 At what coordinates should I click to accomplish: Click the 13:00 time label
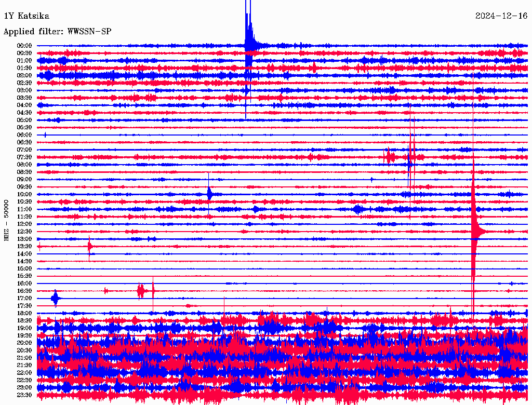pos(24,239)
